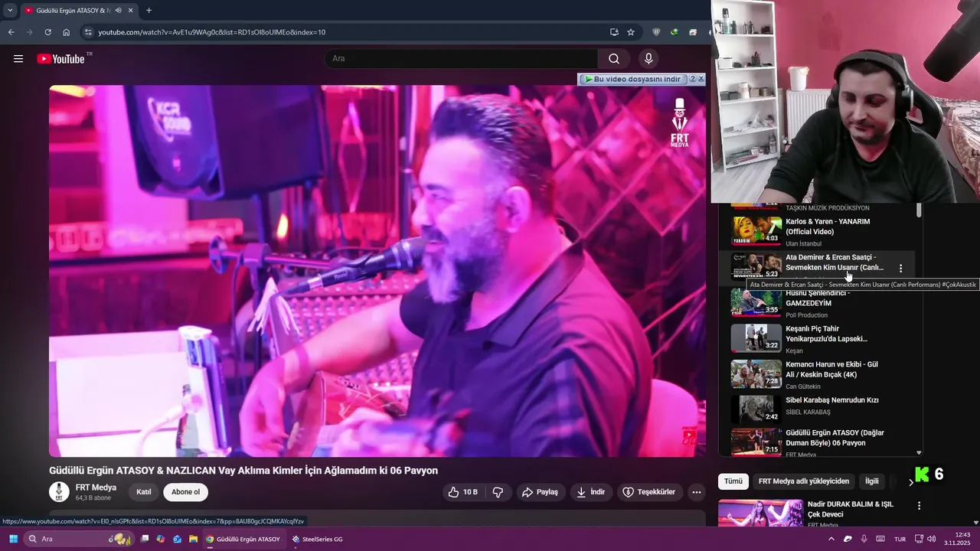980x551 pixels.
Task: Open the shield extension icon
Action: coord(656,32)
